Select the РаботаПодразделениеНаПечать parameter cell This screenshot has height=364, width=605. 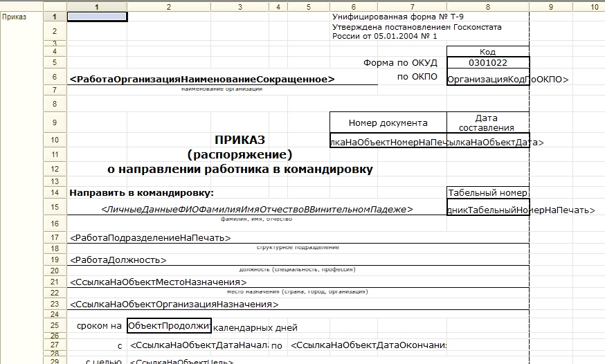pos(150,238)
